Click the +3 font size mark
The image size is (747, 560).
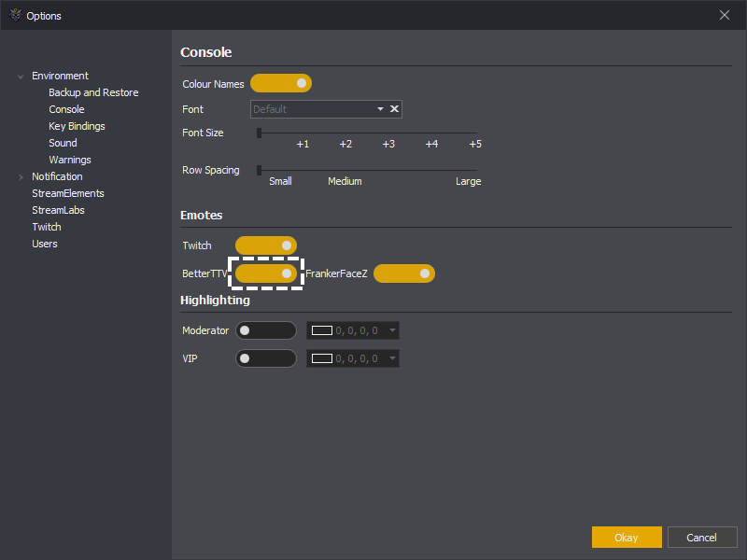tap(388, 144)
